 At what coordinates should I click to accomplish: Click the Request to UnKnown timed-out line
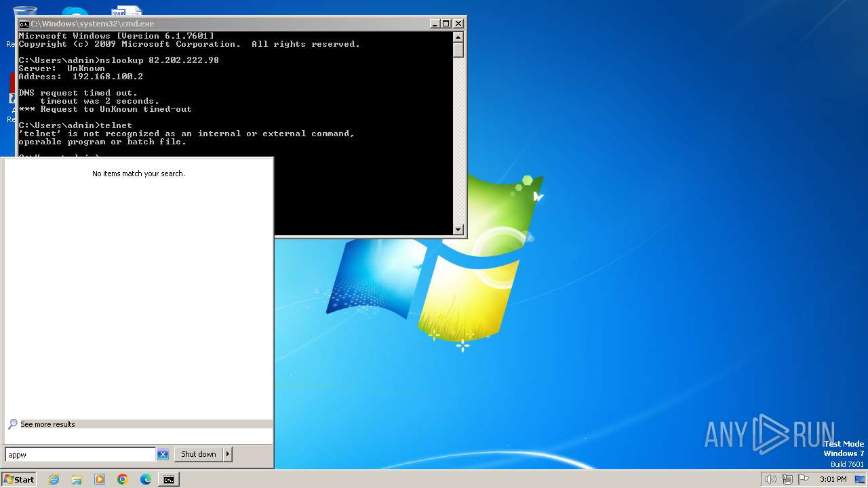point(105,109)
